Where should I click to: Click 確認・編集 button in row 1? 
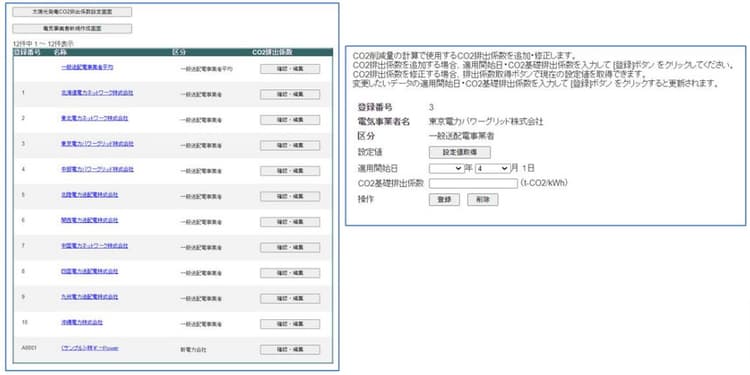290,94
